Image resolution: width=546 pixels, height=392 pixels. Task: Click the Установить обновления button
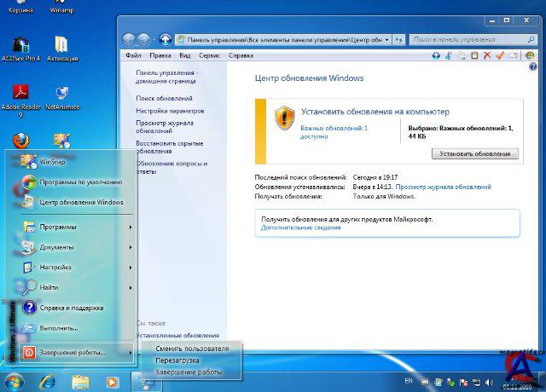(475, 153)
